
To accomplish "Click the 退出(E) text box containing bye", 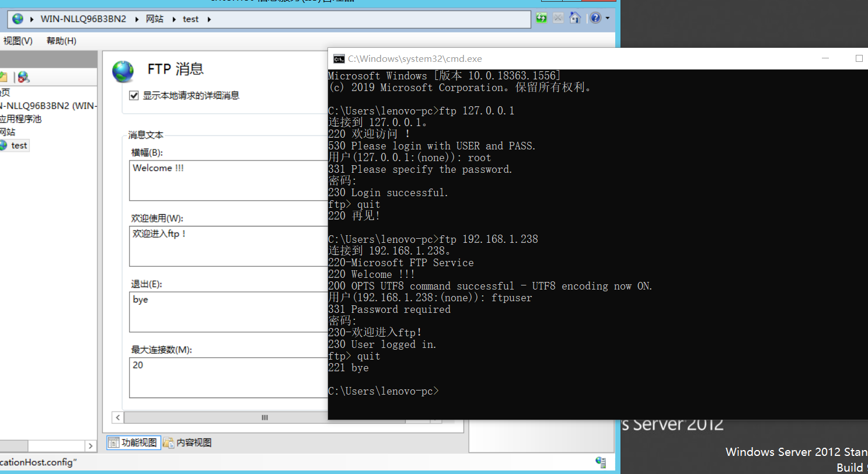I will [x=228, y=312].
